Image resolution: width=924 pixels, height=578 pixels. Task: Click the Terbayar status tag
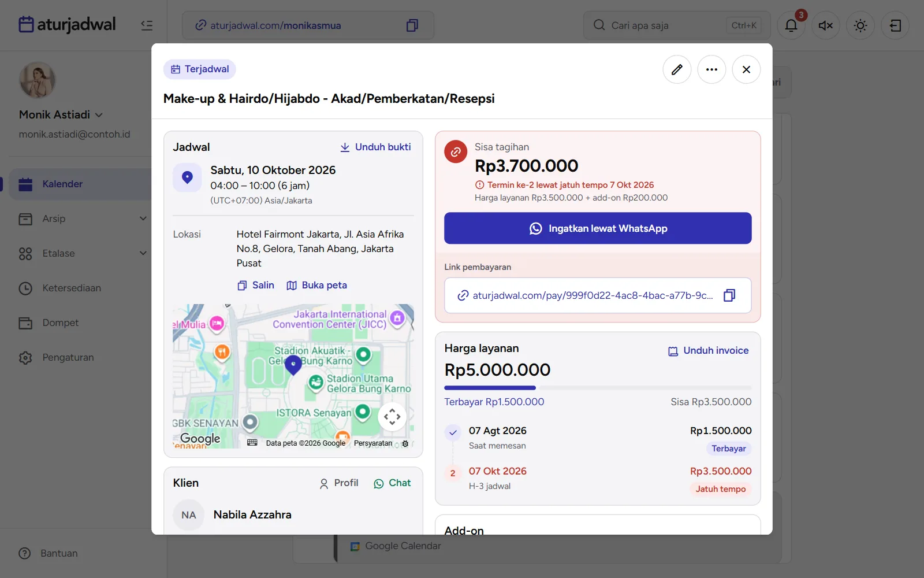(x=728, y=449)
